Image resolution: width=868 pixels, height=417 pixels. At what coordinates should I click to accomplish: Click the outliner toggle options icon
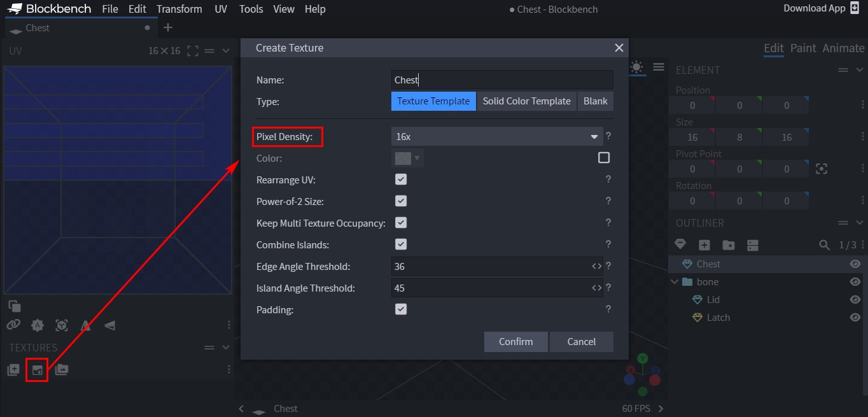753,244
